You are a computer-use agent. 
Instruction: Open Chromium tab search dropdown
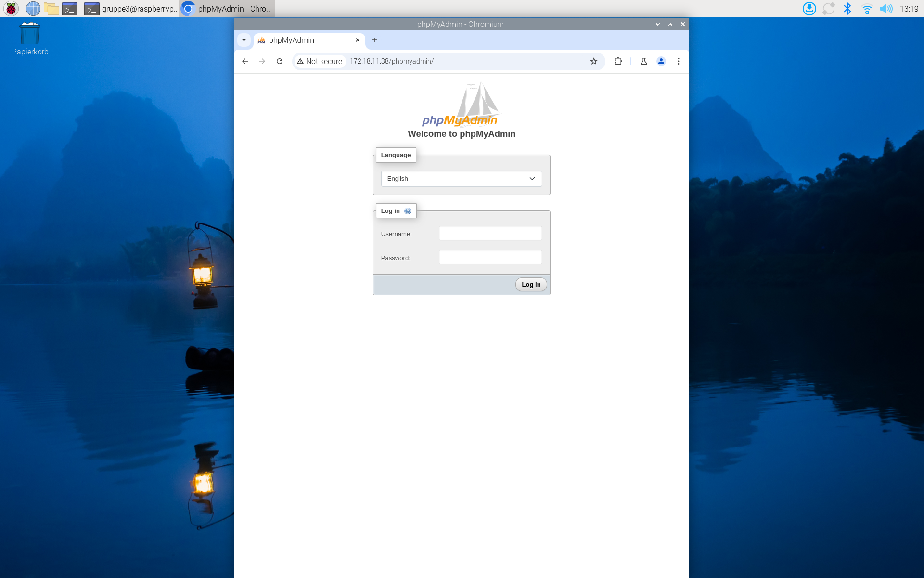244,40
